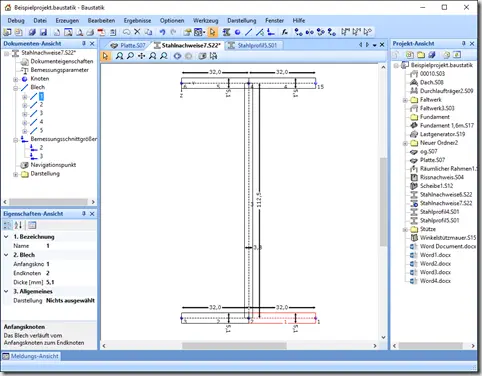Select Bemessungsparameter in document tree
Viewport: 482px width, 376px height.
(60, 70)
